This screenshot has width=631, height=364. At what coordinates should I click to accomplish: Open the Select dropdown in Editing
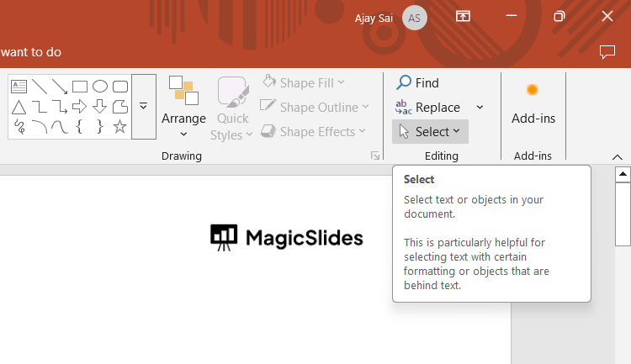430,131
